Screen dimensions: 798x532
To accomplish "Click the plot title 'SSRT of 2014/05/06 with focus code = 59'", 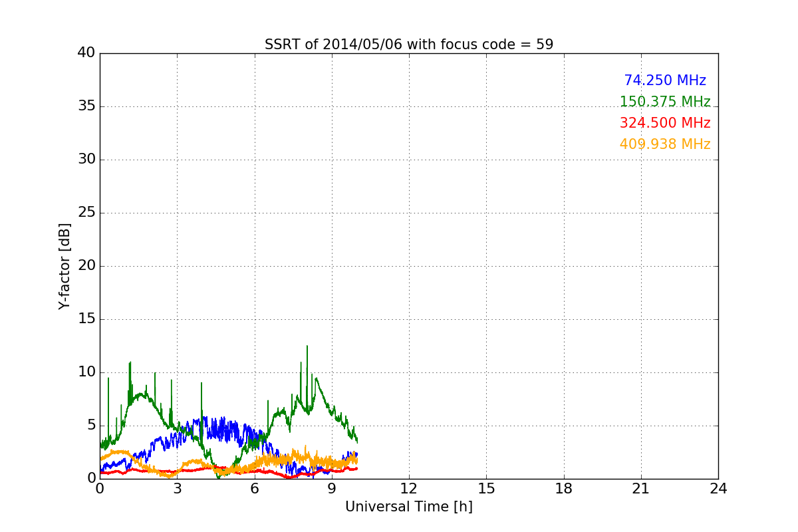I will click(409, 45).
